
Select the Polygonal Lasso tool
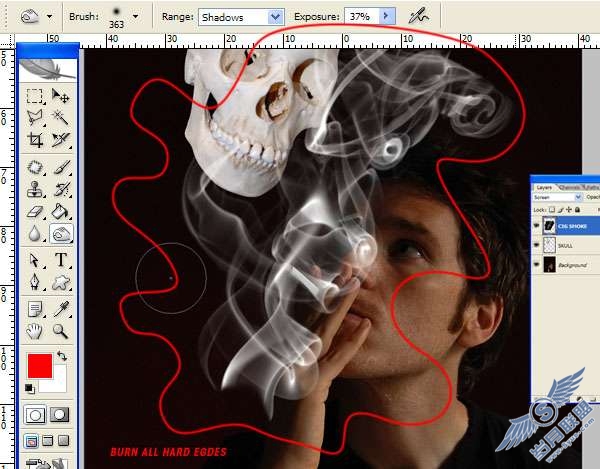pos(35,118)
